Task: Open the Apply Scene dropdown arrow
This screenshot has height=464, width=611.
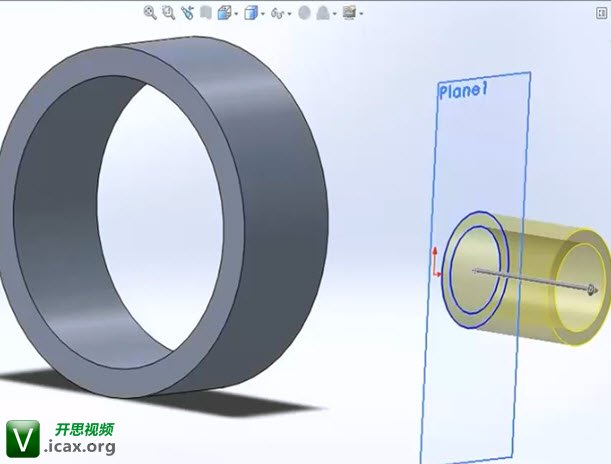Action: pyautogui.click(x=335, y=14)
